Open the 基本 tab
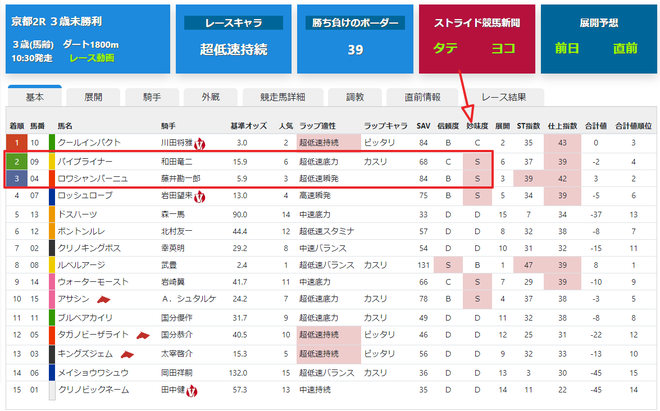The height and width of the screenshot is (411, 660). click(35, 97)
